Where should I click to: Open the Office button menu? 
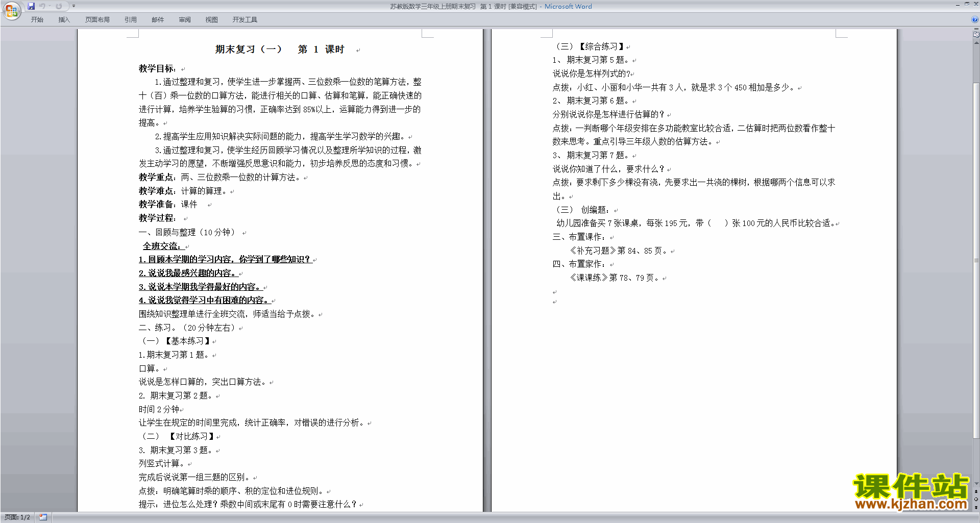[x=11, y=10]
